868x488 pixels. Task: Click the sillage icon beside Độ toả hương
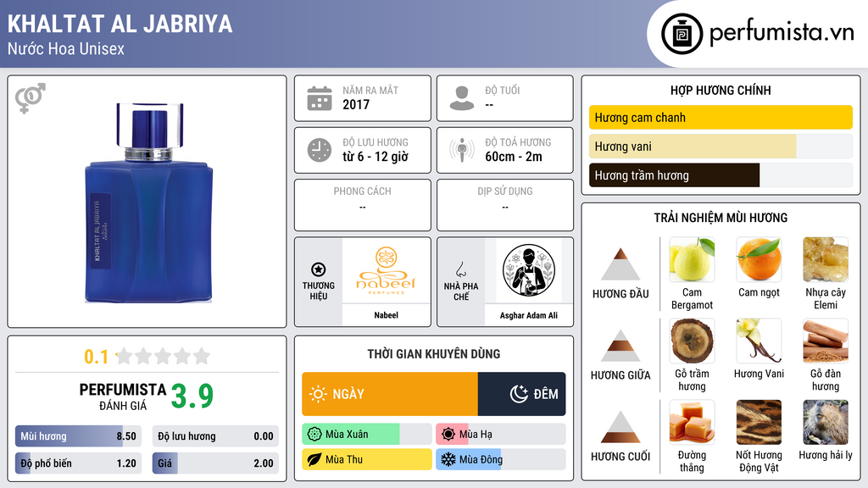462,150
